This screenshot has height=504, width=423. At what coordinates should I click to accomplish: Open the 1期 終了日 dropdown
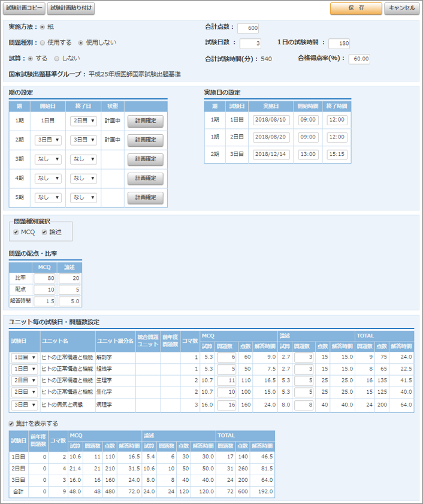(83, 120)
